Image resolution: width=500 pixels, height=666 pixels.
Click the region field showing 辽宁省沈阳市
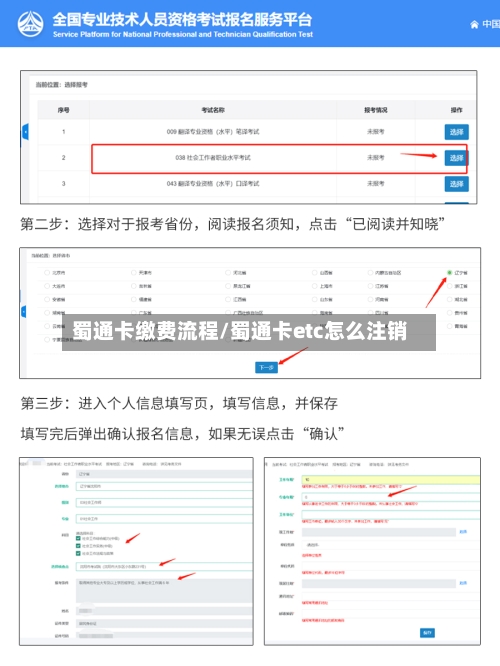click(x=164, y=486)
